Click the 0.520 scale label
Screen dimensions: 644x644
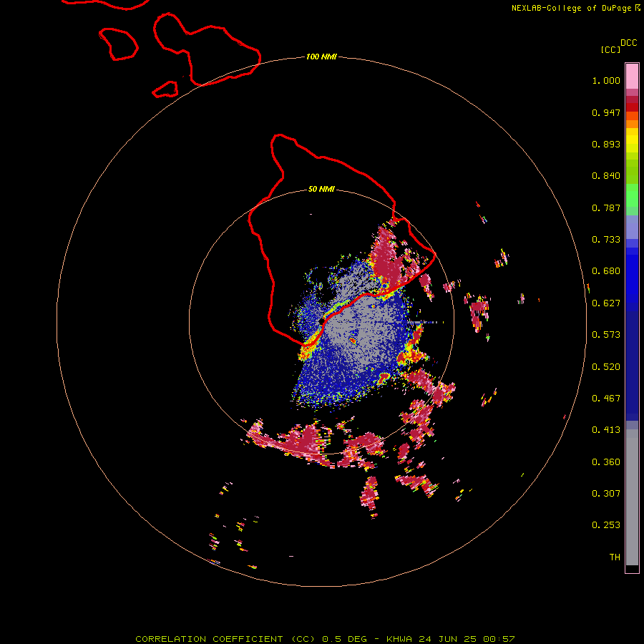[606, 367]
